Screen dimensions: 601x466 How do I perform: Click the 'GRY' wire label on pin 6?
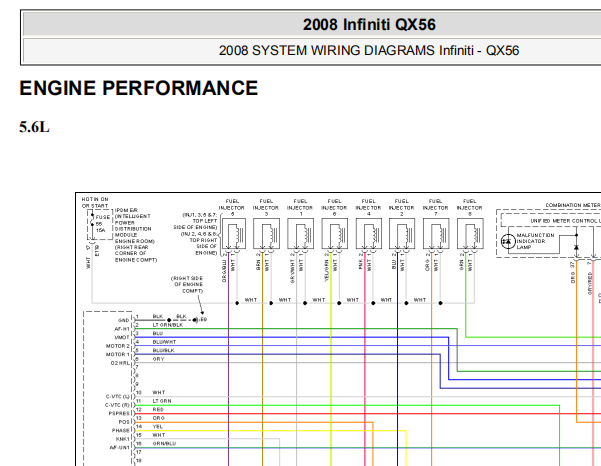click(x=158, y=359)
